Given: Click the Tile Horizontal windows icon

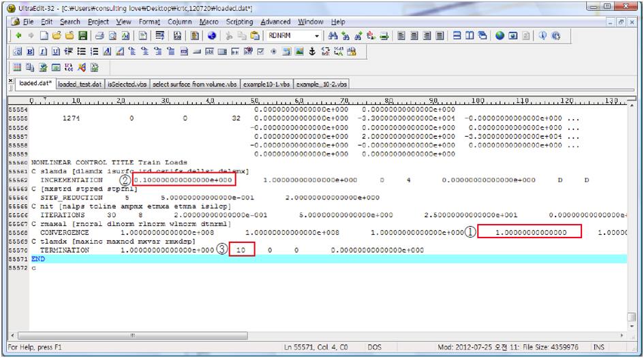Looking at the screenshot, I should (457, 36).
